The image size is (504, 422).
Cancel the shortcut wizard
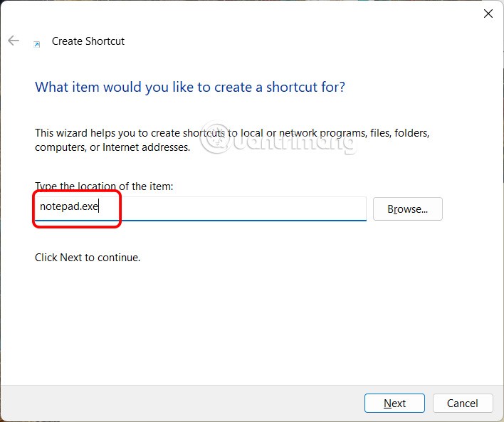point(462,403)
